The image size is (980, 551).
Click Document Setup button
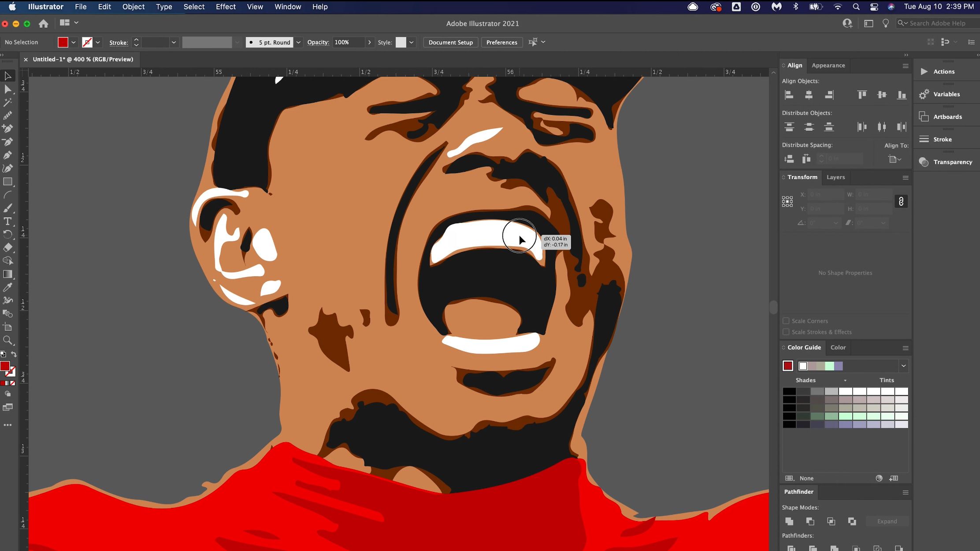[450, 42]
